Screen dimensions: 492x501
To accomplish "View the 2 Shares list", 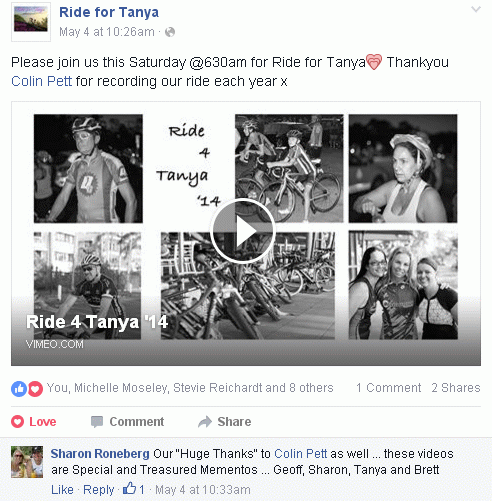I will tap(456, 388).
